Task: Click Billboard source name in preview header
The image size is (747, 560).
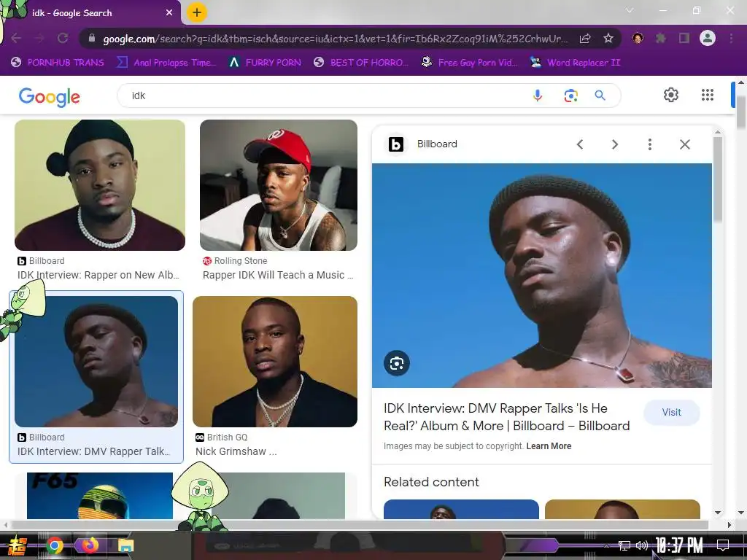Action: click(x=437, y=144)
